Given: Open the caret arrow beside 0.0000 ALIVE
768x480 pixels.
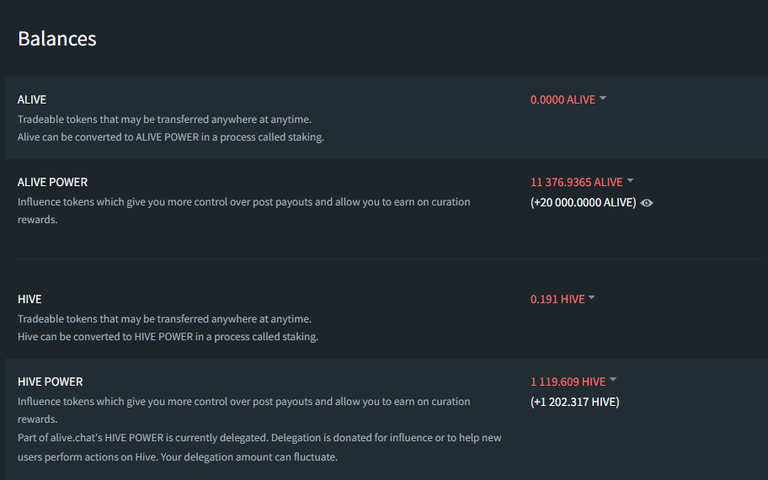Looking at the screenshot, I should click(603, 98).
